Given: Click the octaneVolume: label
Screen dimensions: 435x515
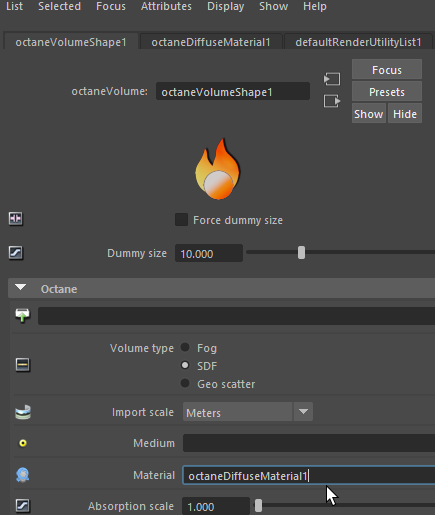Looking at the screenshot, I should click(x=109, y=91).
